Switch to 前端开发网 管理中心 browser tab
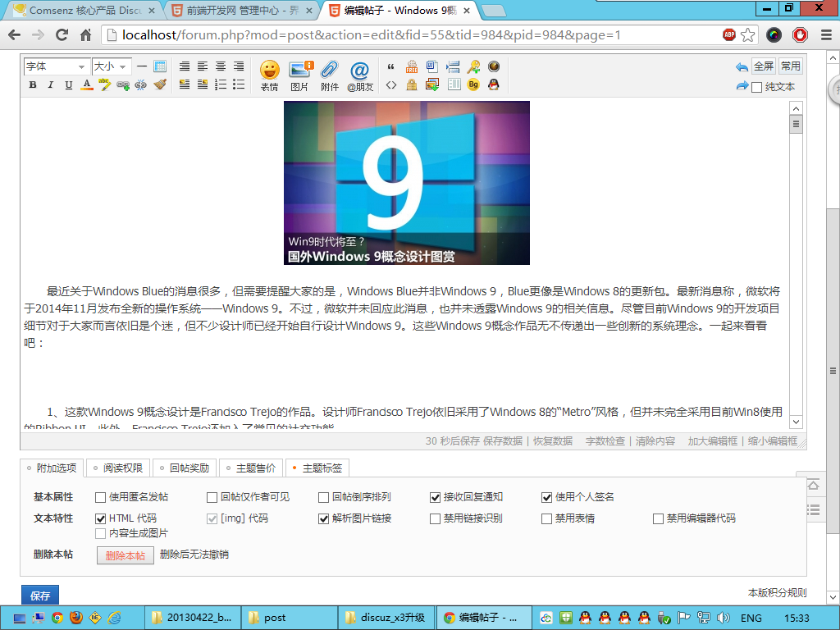 pos(242,10)
